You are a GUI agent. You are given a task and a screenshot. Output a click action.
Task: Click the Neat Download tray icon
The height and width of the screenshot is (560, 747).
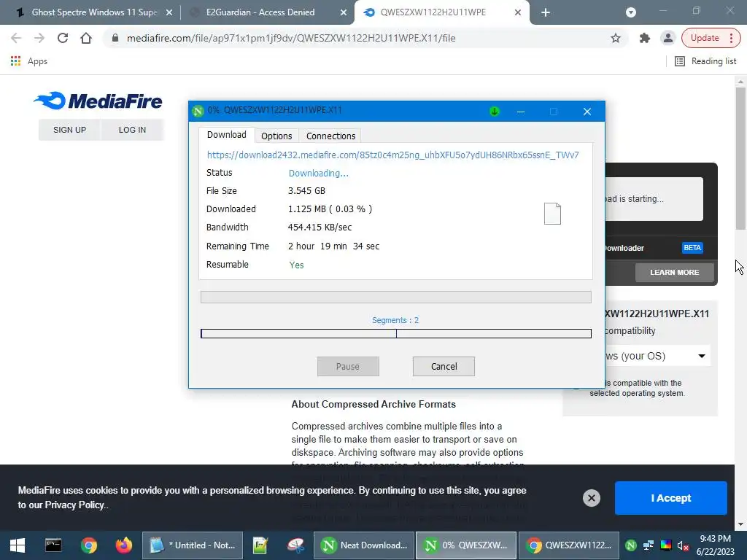coord(631,545)
